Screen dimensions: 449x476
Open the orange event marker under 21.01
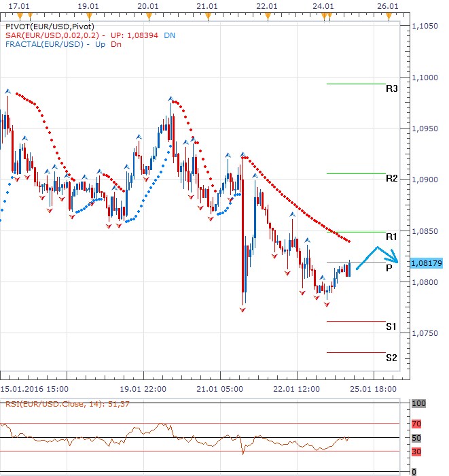click(x=208, y=17)
